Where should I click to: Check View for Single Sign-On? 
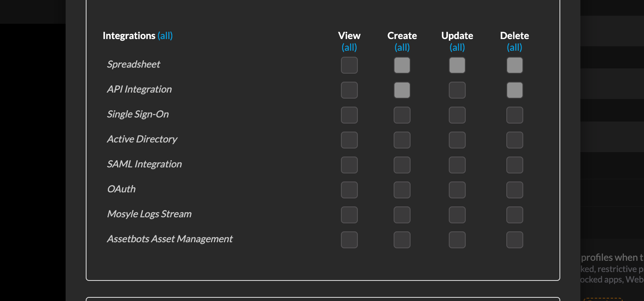point(349,115)
